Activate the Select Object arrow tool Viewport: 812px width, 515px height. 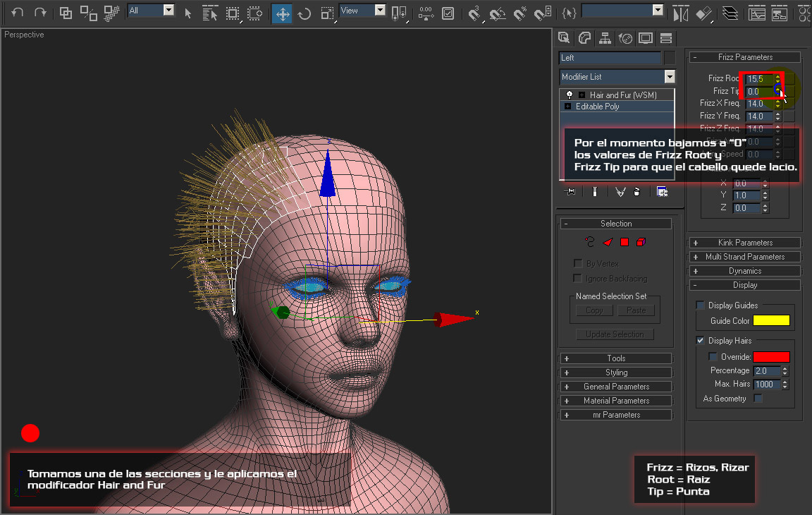click(x=188, y=13)
